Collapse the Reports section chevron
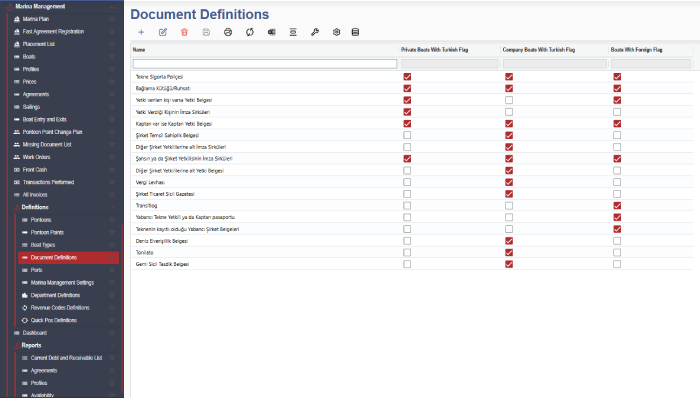This screenshot has width=700, height=398. (x=112, y=345)
